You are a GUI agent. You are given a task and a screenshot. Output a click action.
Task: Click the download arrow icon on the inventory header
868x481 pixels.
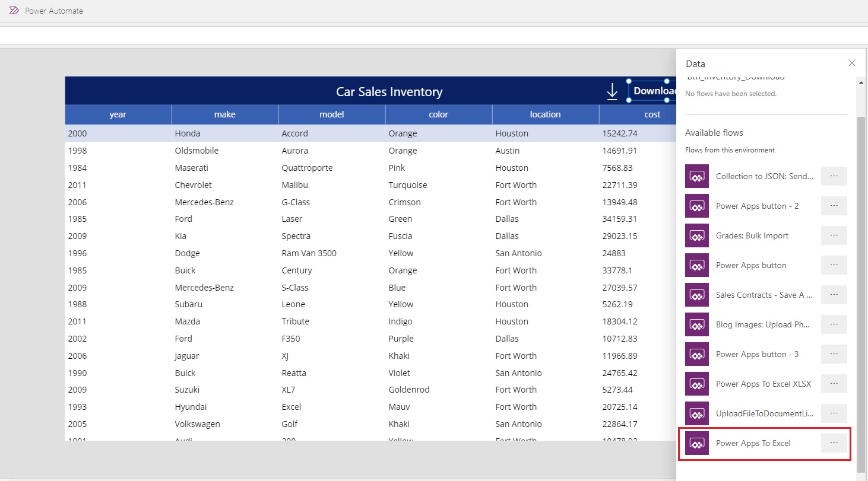(x=612, y=91)
